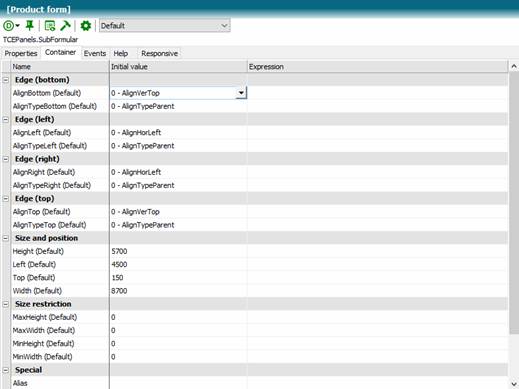The image size is (519, 389).
Task: Click the Height value 5700
Action: tap(119, 251)
